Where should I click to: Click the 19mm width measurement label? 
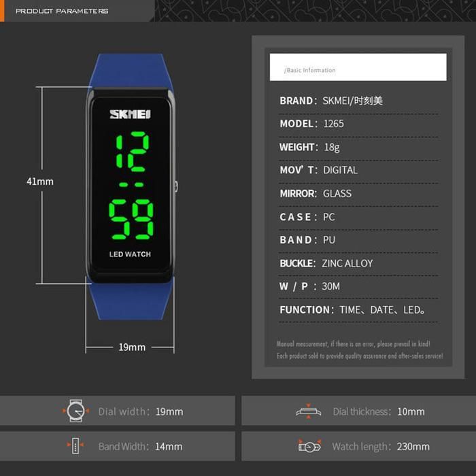[x=132, y=347]
